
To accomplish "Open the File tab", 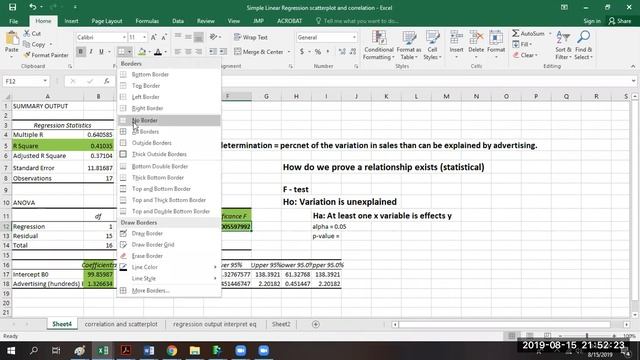I will coord(13,21).
